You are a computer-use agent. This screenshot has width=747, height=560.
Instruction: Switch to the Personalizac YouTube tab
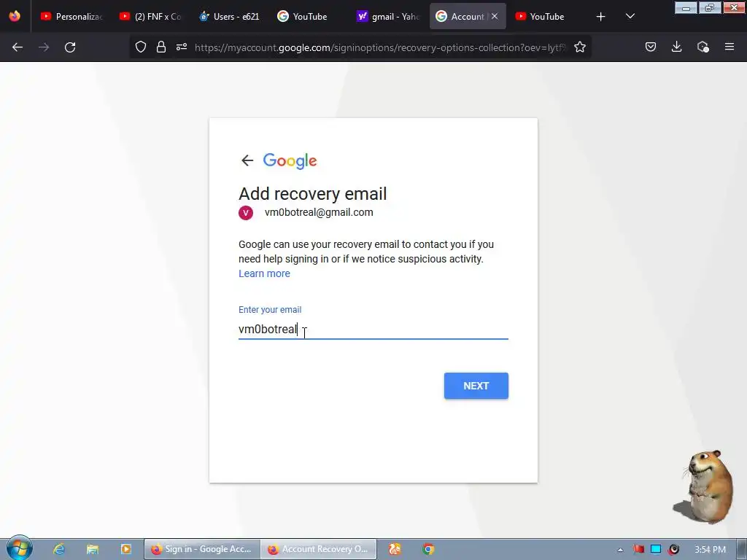pyautogui.click(x=71, y=16)
